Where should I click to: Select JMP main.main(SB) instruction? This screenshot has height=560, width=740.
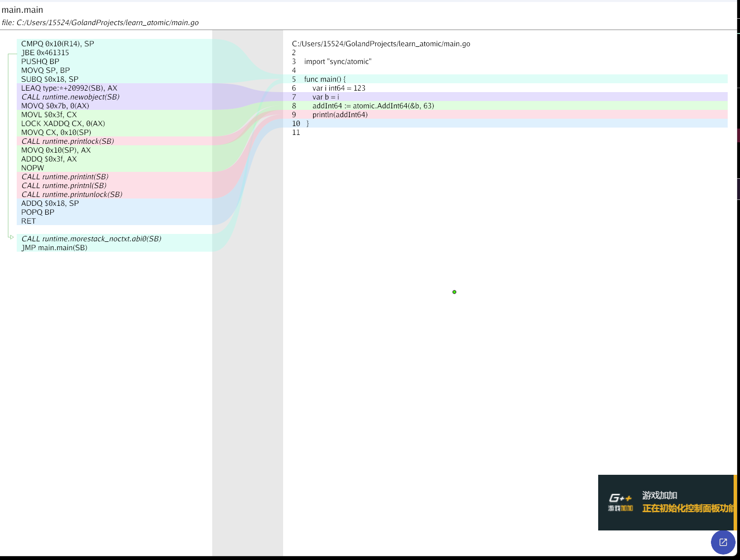coord(54,248)
